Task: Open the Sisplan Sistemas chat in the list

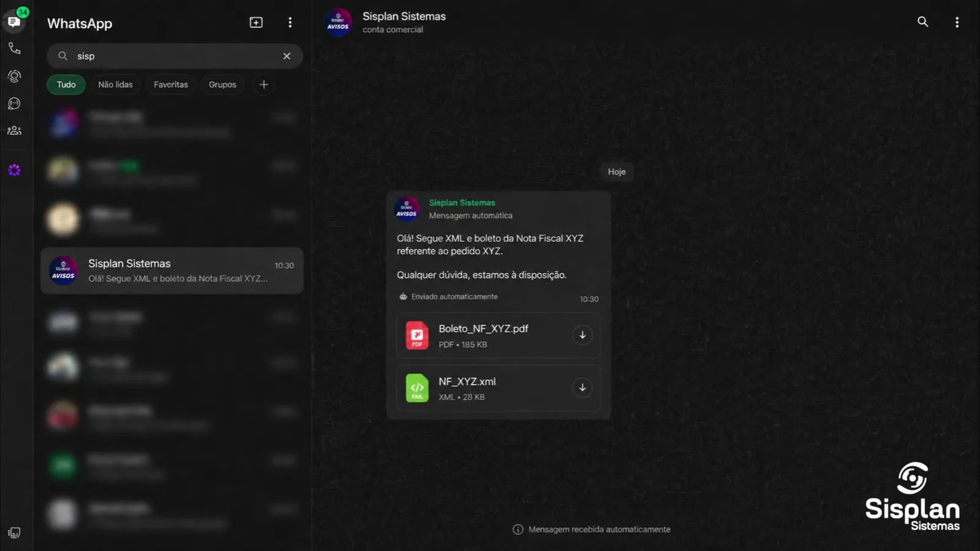Action: point(172,271)
